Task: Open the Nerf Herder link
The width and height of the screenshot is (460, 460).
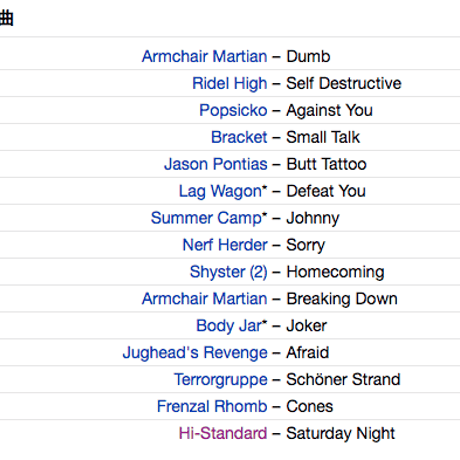Action: click(x=225, y=245)
